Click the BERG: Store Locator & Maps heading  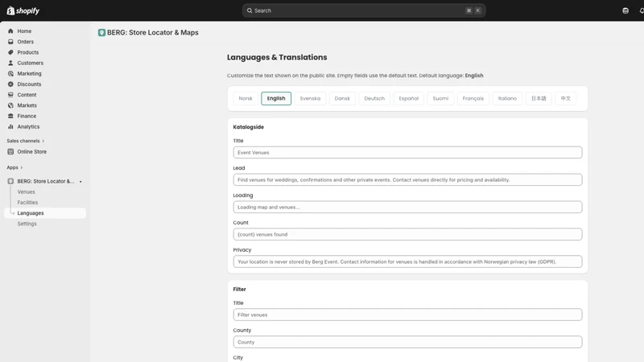[153, 33]
